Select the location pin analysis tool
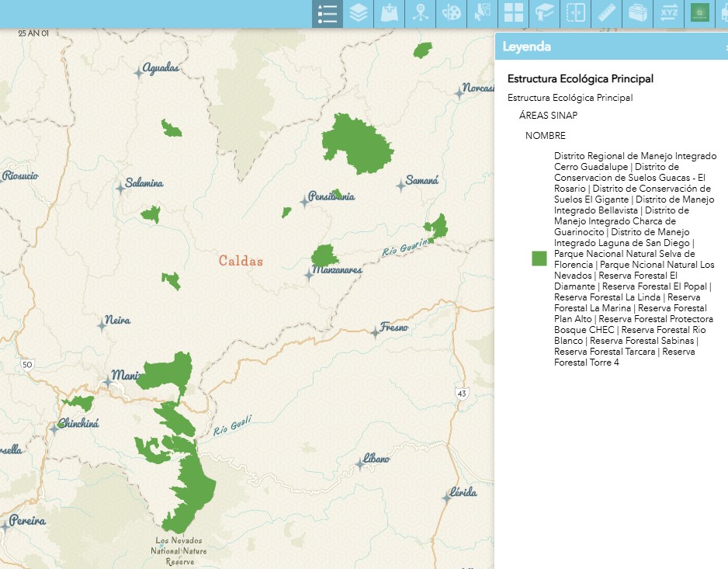The image size is (728, 569). pyautogui.click(x=420, y=14)
